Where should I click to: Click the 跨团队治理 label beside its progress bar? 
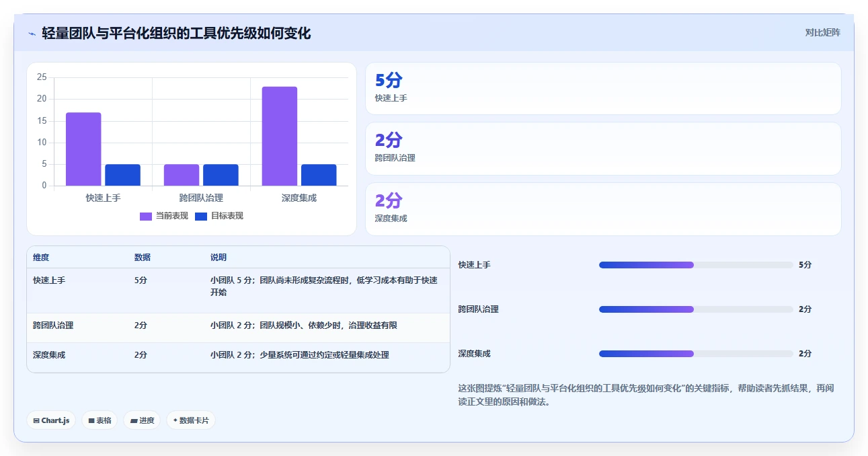click(479, 309)
